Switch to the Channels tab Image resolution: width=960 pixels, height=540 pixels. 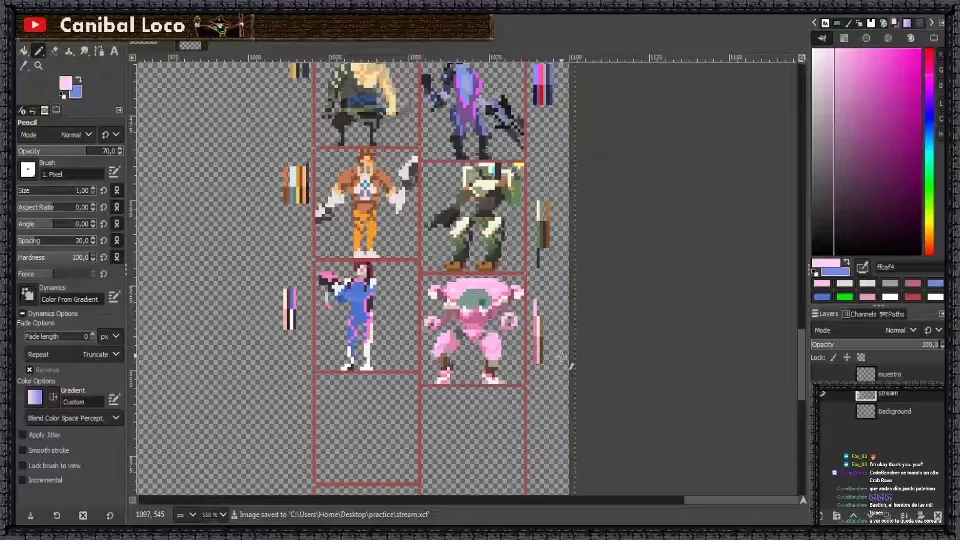[859, 314]
